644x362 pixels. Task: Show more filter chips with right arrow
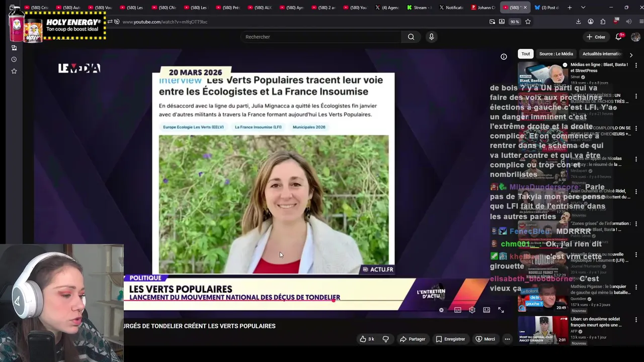pyautogui.click(x=631, y=54)
